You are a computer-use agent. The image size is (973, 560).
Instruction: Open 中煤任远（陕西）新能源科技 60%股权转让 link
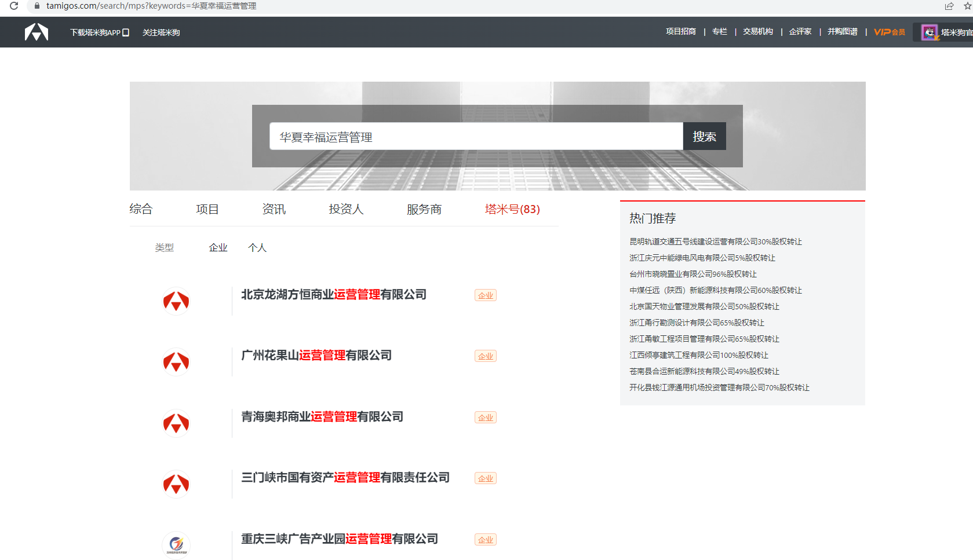coord(716,290)
